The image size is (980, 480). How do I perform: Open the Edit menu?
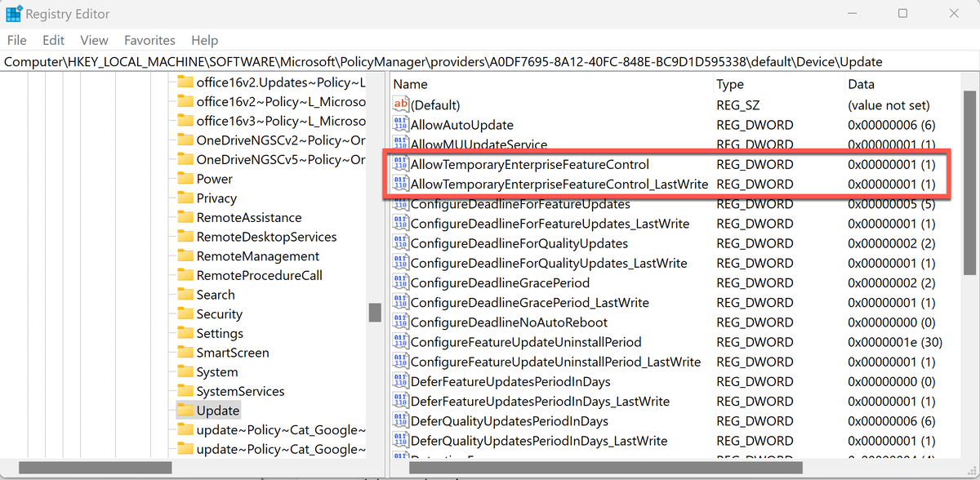[54, 40]
